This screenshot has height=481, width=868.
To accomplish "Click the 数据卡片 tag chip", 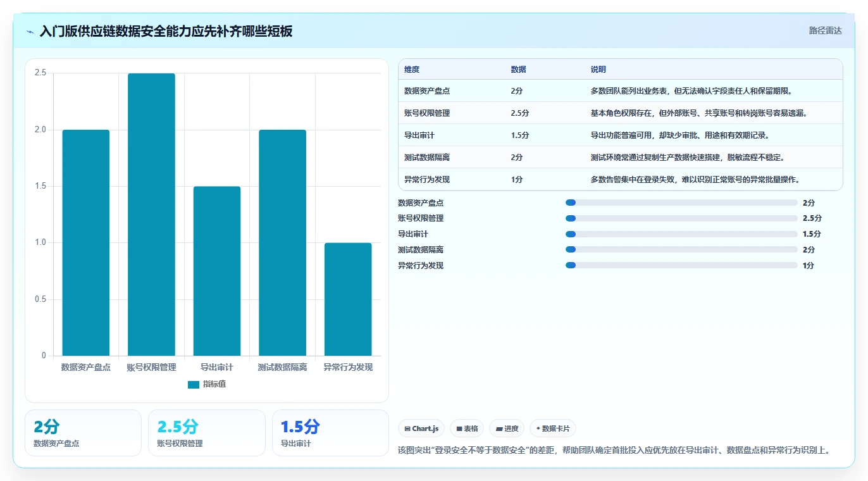I will tap(553, 428).
